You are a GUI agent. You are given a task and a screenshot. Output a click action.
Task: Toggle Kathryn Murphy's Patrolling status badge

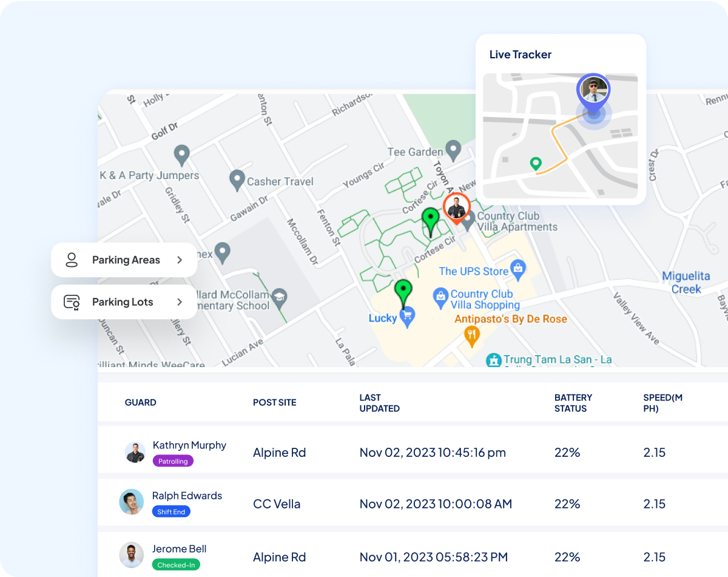tap(173, 461)
